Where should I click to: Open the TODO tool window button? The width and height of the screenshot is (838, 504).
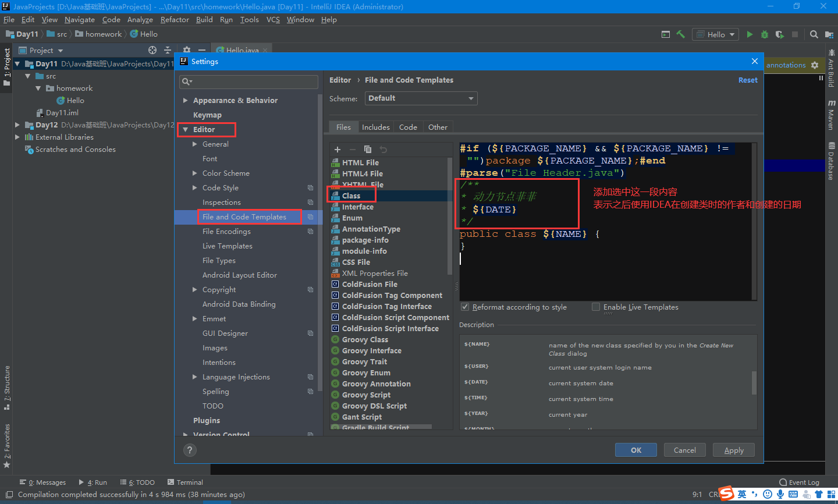click(137, 482)
